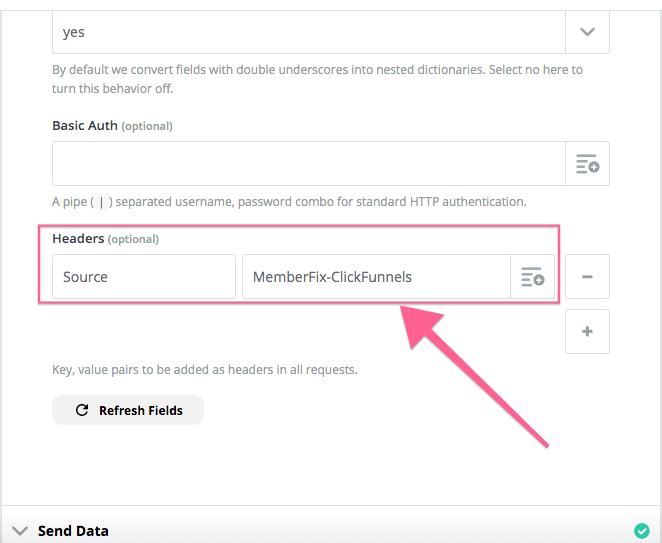Add a new header row with the plus button

[587, 332]
